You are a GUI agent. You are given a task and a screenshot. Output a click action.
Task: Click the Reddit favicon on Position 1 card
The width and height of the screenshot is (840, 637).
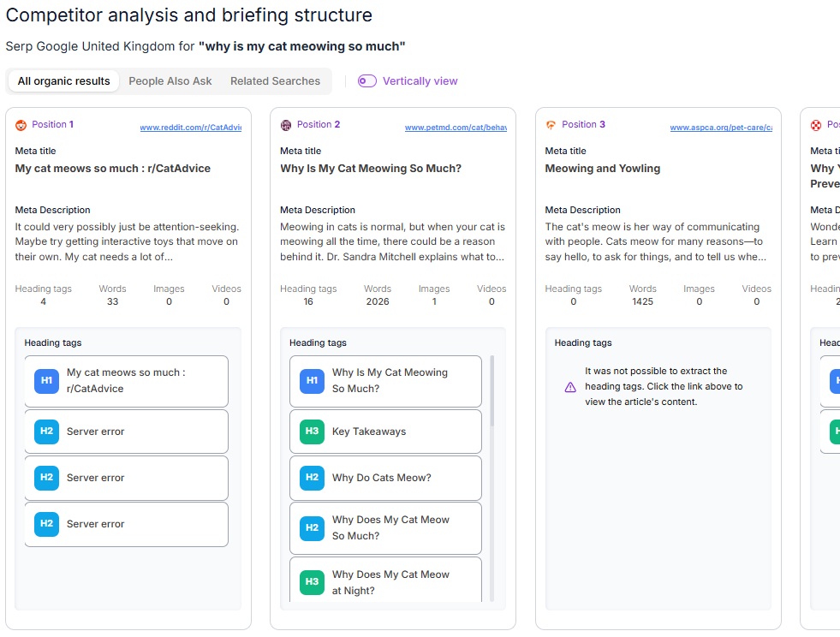pos(19,123)
